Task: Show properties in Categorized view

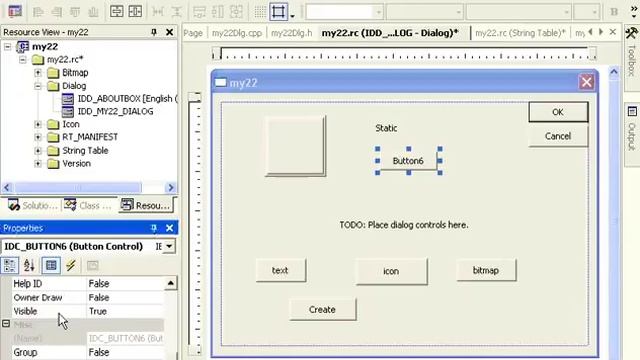Action: pyautogui.click(x=10, y=266)
